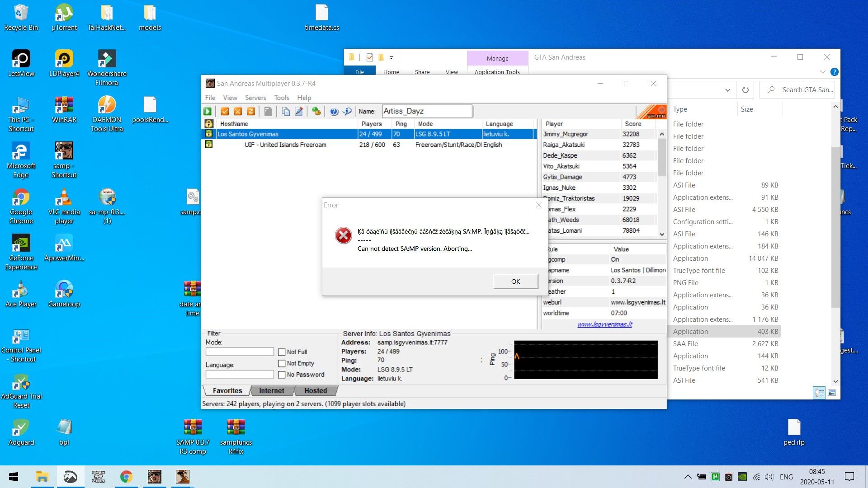868x488 pixels.
Task: Enable the Not Full filter checkbox
Action: coord(282,352)
